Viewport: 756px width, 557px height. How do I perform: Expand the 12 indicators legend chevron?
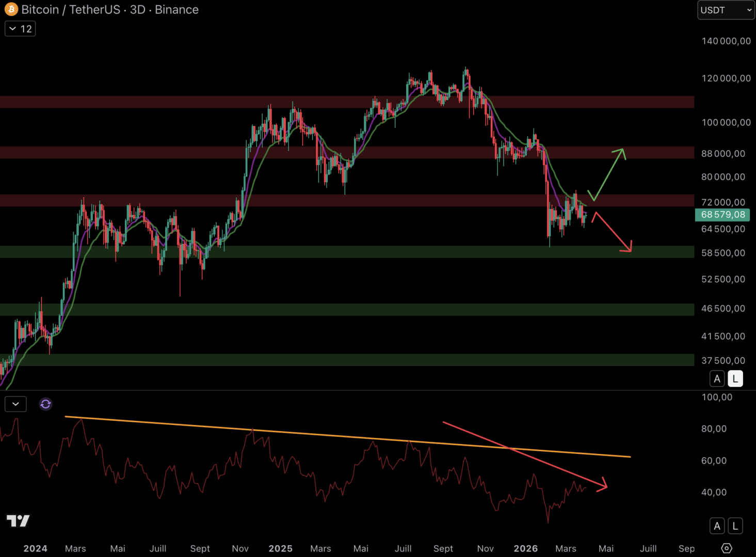point(20,29)
